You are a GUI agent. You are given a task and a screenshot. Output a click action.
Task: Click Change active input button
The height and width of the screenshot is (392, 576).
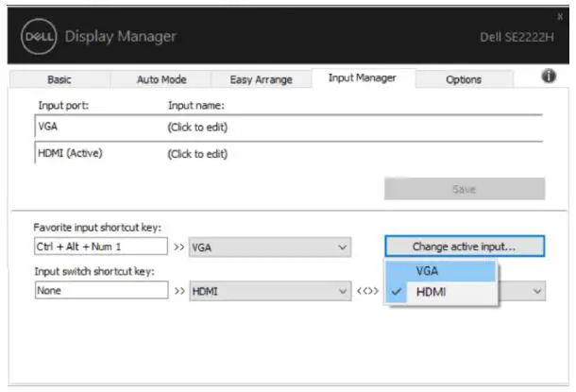coord(465,247)
